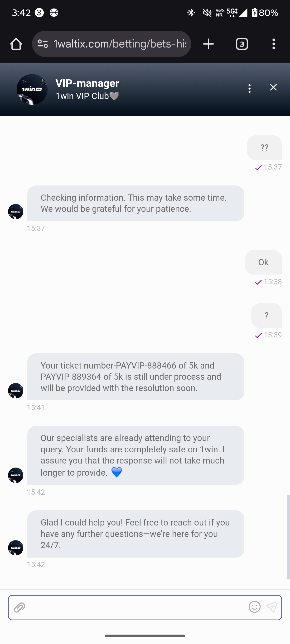This screenshot has width=290, height=644.
Task: Tap the 'Glad I could help you' message
Action: tap(136, 534)
